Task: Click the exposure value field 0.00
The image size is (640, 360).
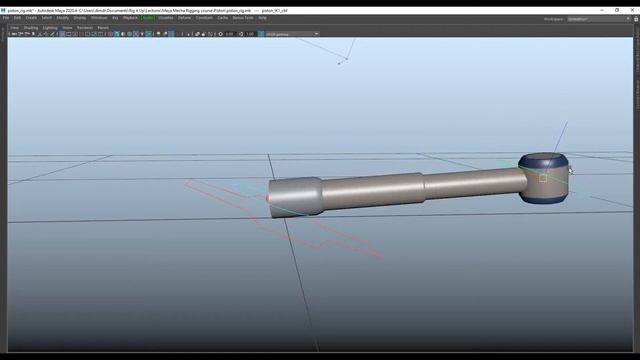Action: point(230,34)
